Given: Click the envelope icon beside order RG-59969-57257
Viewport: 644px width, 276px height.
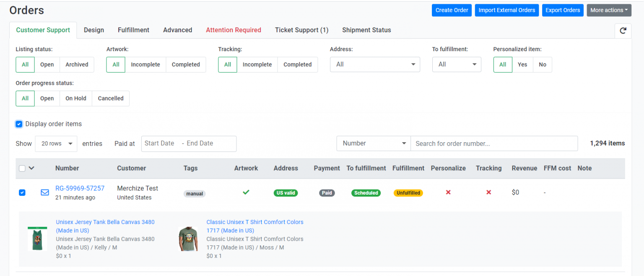Looking at the screenshot, I should coord(44,193).
